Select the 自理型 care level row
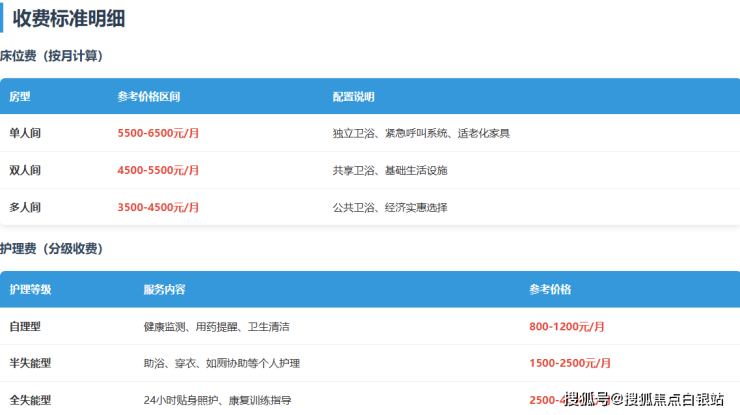The height and width of the screenshot is (415, 740). click(x=25, y=326)
